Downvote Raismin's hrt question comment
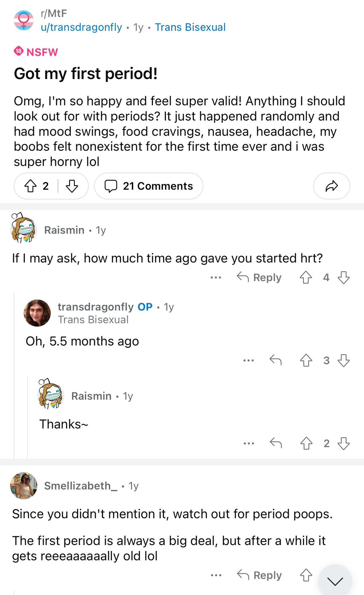 344,277
